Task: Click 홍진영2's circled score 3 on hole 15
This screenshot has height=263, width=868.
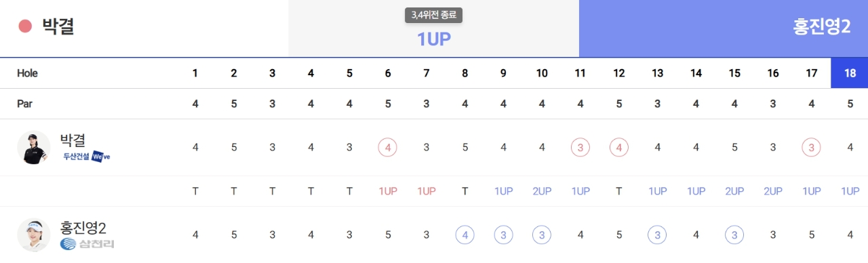Action: pos(734,235)
